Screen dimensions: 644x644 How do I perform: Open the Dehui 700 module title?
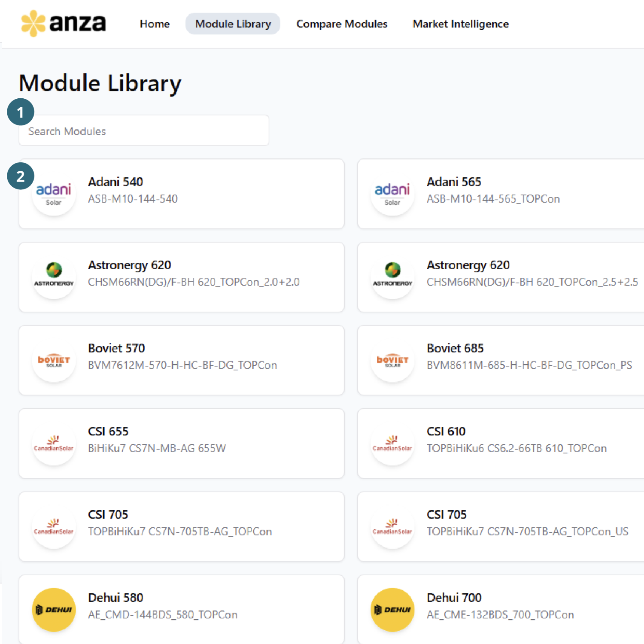pyautogui.click(x=454, y=598)
